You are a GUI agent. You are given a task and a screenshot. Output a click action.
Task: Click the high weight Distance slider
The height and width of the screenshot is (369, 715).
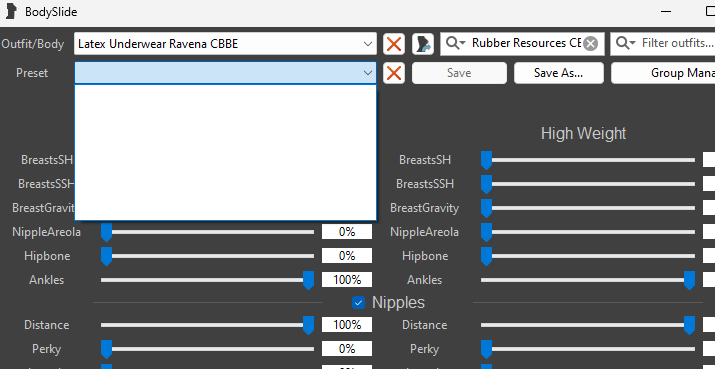(588, 325)
